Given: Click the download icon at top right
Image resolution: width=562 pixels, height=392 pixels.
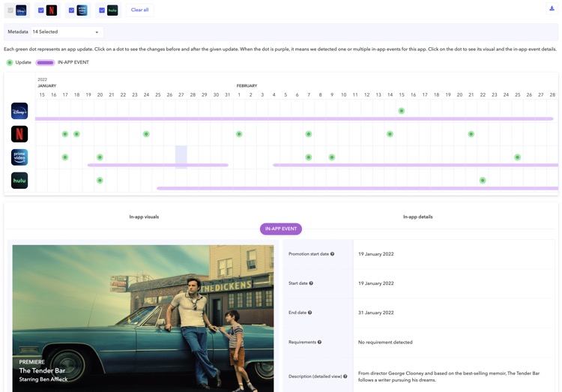Looking at the screenshot, I should pyautogui.click(x=552, y=8).
